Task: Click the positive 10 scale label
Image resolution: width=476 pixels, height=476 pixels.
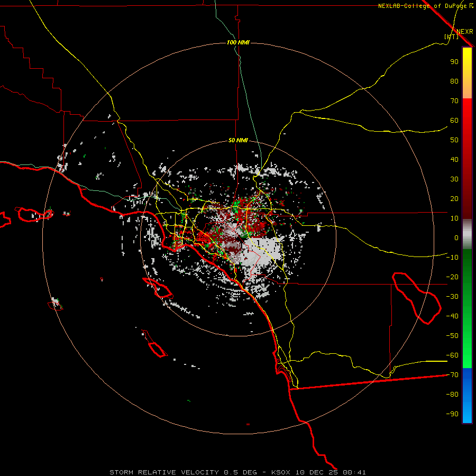Action: pyautogui.click(x=454, y=218)
